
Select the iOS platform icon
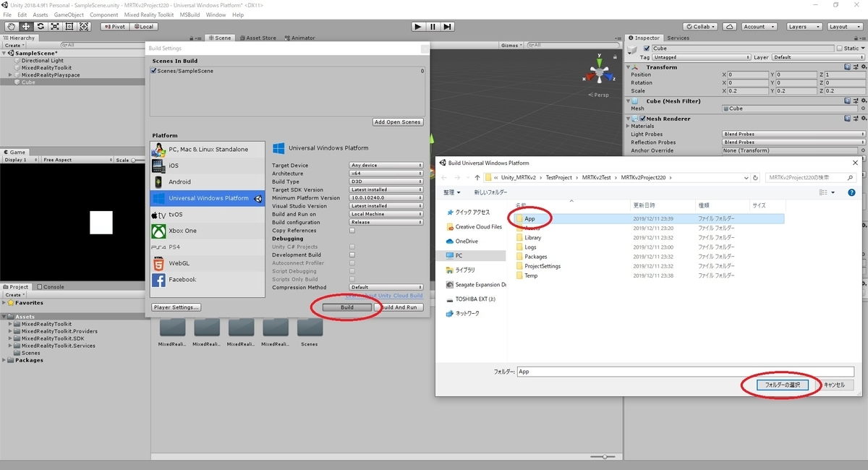tap(158, 166)
